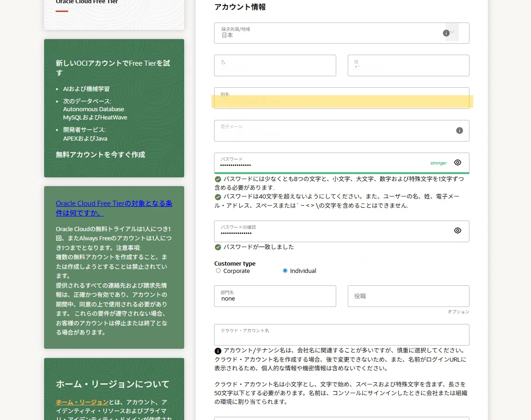The width and height of the screenshot is (531, 420).
Task: Click the アカウント情報 heading
Action: (240, 7)
